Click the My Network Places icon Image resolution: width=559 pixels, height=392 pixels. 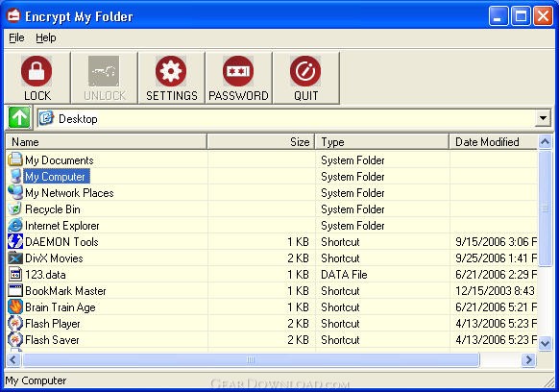15,192
